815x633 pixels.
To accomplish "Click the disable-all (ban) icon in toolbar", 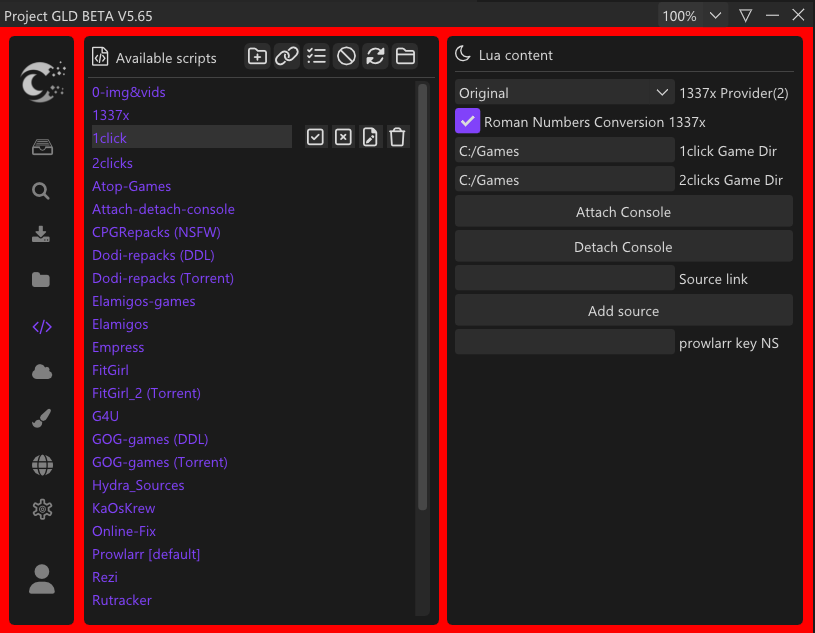I will coord(346,56).
